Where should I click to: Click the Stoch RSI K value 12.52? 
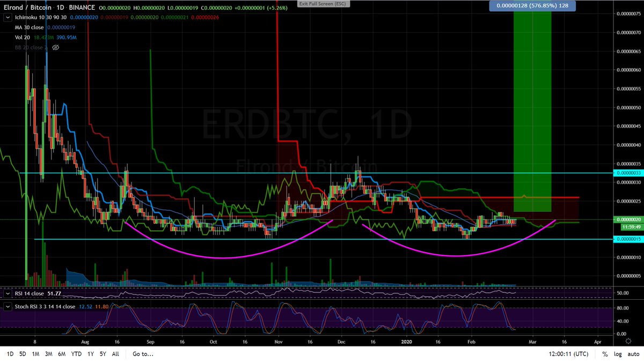86,307
